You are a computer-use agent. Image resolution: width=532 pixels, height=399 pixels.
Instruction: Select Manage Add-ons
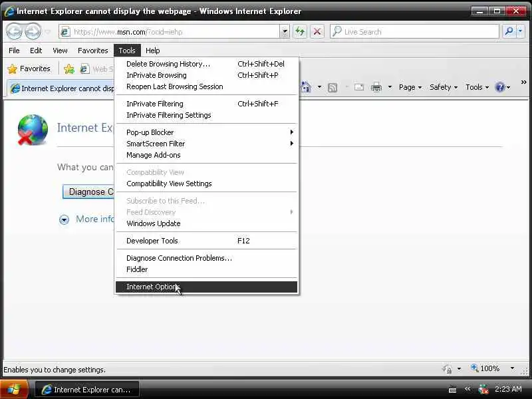pyautogui.click(x=206, y=155)
